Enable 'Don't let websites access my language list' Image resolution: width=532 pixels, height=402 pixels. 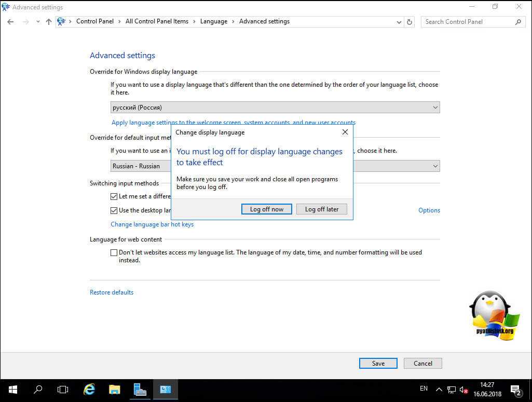[114, 253]
